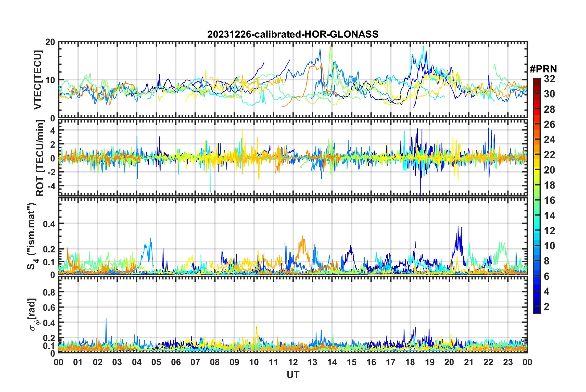Click x-axis tick label 12
This screenshot has width=586, height=392.
coord(293,362)
